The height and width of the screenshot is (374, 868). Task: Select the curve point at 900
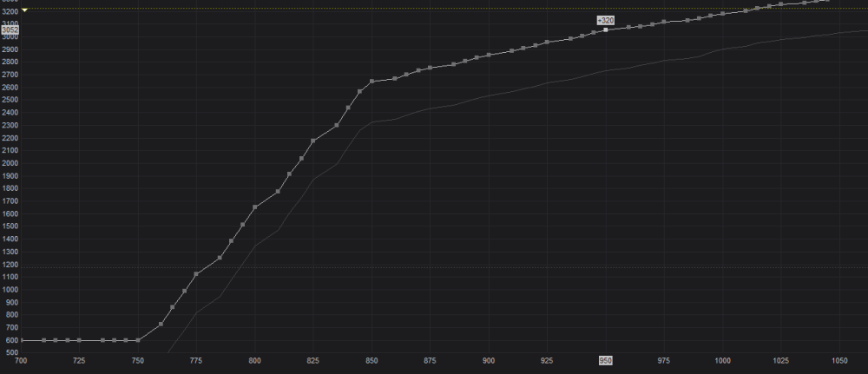[x=489, y=55]
